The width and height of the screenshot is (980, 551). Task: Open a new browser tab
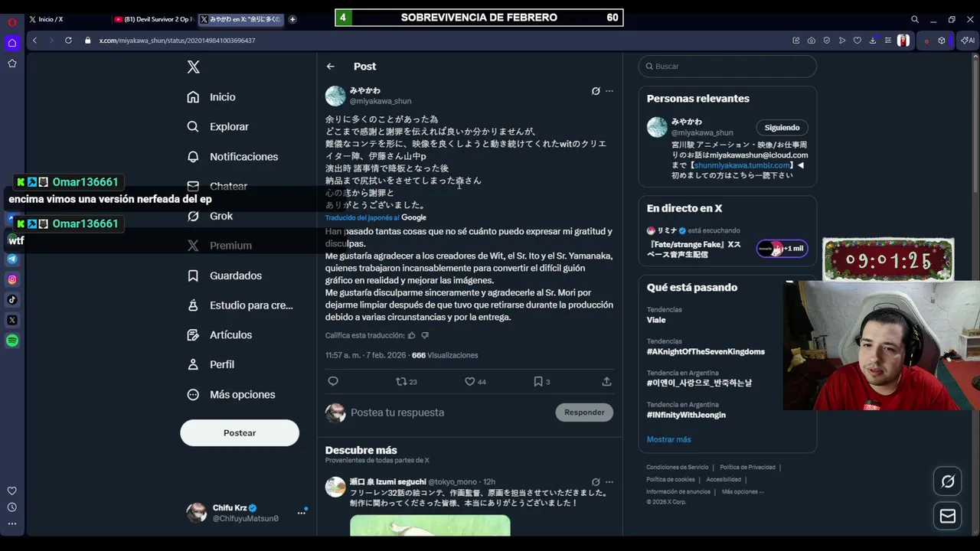(292, 19)
